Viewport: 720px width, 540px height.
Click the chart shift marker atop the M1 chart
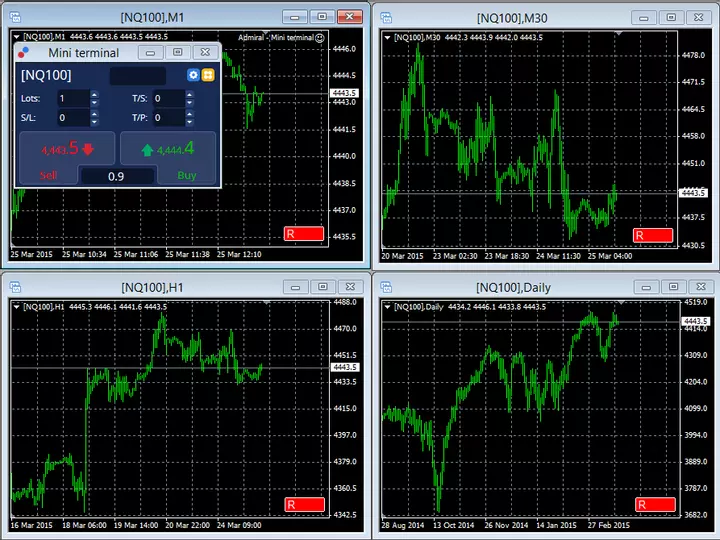tap(266, 32)
